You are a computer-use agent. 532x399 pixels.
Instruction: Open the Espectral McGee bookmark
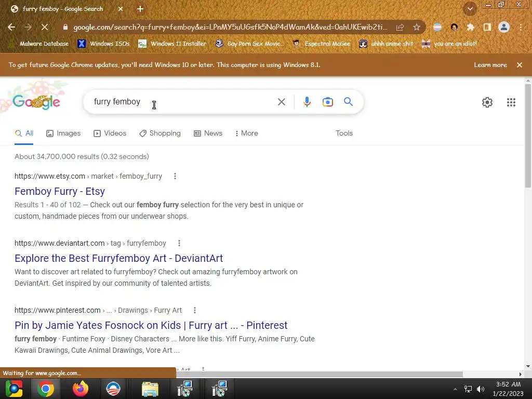[322, 44]
